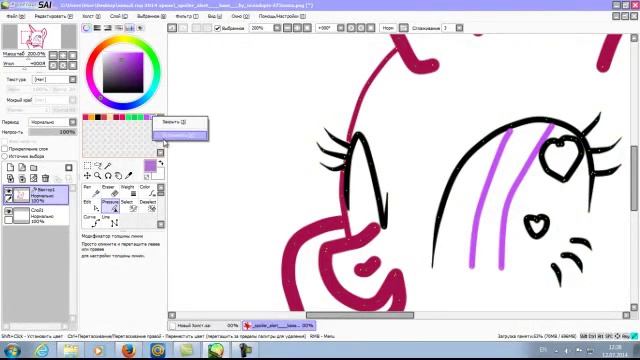The width and height of the screenshot is (640, 360).
Task: Click the zoom in button in navigator
Action: coord(63,55)
